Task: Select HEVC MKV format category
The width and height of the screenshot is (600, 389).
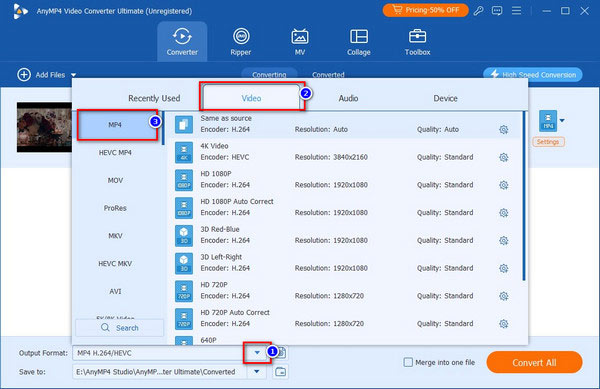Action: [115, 264]
